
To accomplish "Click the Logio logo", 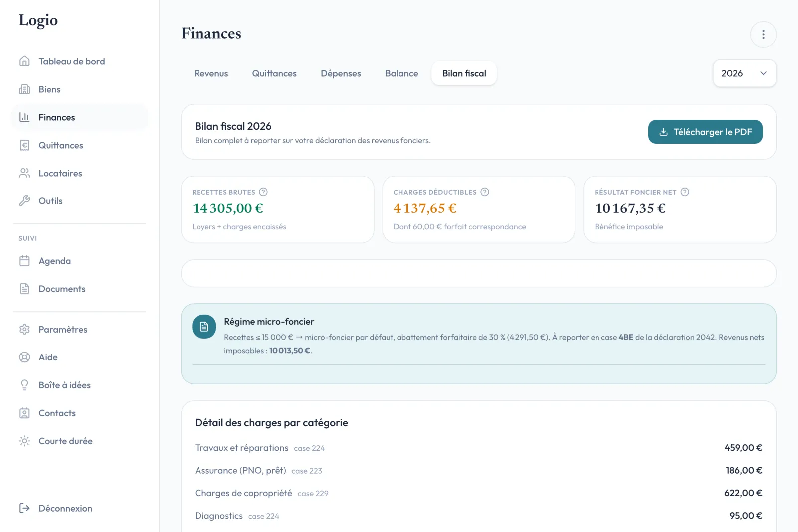I will click(38, 20).
